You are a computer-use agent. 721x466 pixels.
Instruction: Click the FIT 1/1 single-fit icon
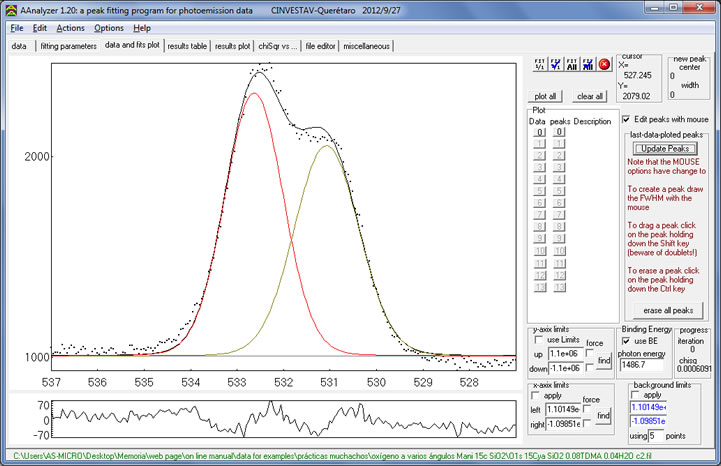pos(540,65)
